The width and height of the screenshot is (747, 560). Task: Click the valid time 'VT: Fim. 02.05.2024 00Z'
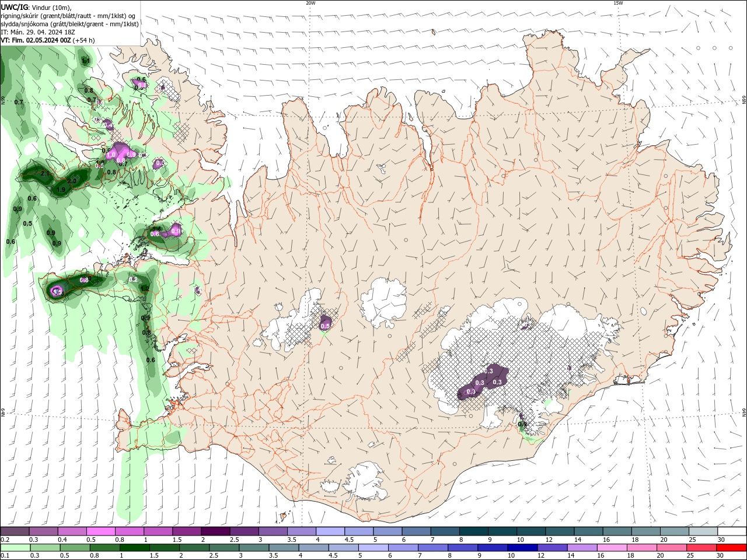[x=36, y=40]
